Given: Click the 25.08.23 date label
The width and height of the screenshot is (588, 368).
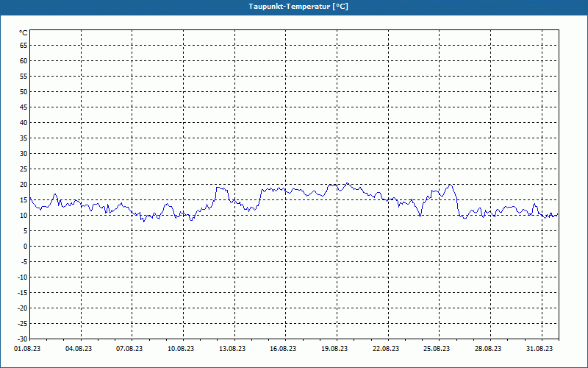Looking at the screenshot, I should (437, 349).
